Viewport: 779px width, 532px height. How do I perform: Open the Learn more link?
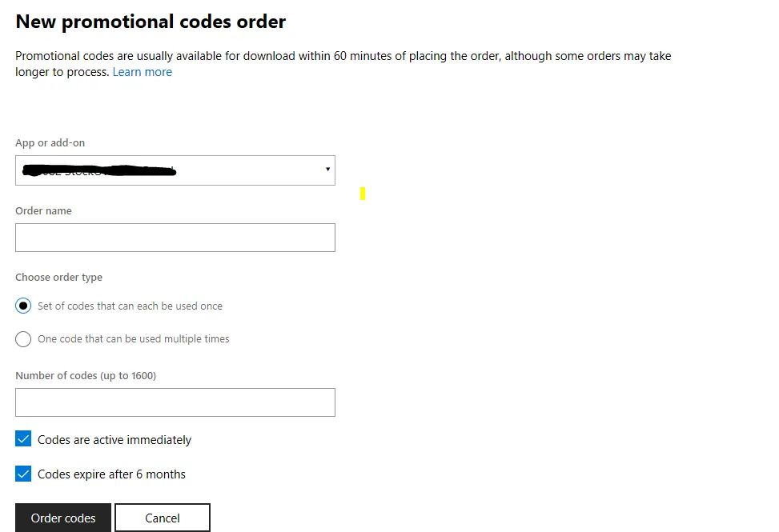point(142,72)
